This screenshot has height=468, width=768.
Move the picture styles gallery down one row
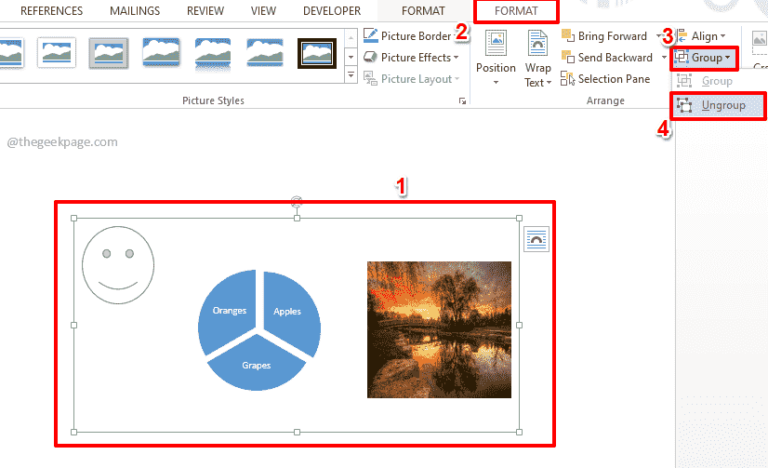coord(351,57)
